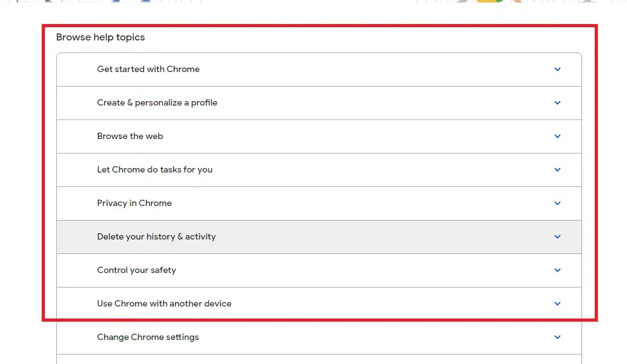The width and height of the screenshot is (627, 364).
Task: Expand the Privacy in Chrome chevron
Action: point(557,203)
